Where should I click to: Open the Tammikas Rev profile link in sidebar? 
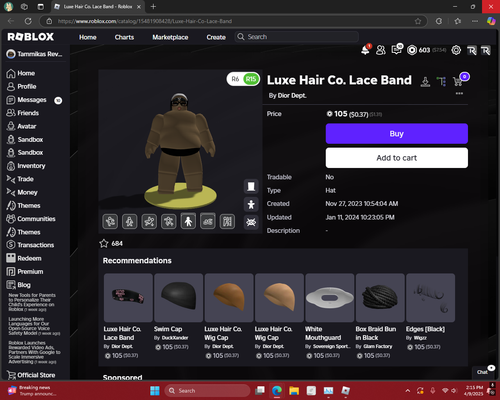pyautogui.click(x=34, y=54)
